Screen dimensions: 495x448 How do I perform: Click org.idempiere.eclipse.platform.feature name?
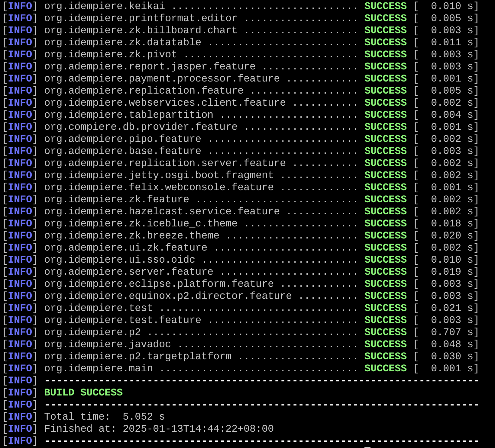pos(159,284)
